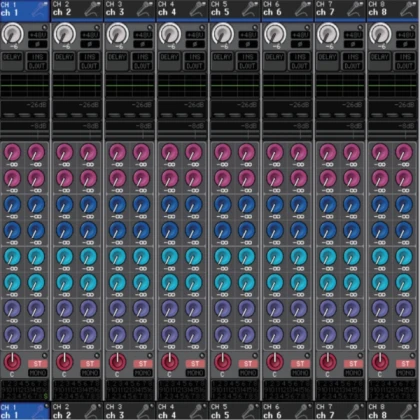Click the microphone icon in ch 3 bottom name bar

(145, 411)
